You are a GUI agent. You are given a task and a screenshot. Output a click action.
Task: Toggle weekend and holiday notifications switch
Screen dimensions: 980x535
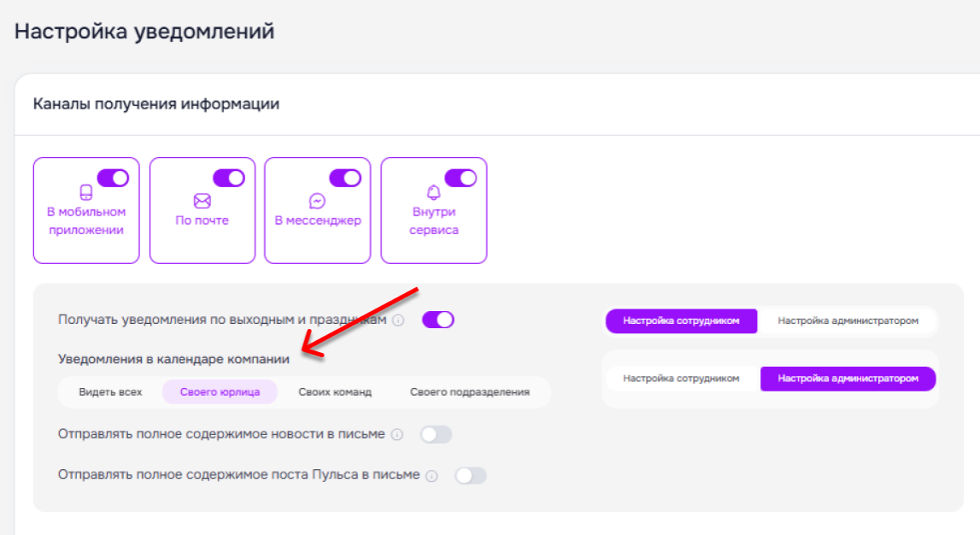point(438,320)
